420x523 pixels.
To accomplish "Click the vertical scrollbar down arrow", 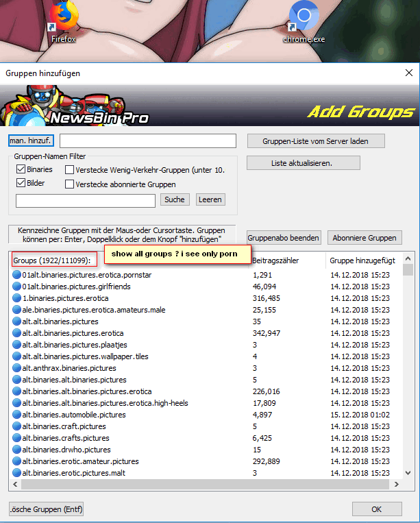I will coord(408,473).
